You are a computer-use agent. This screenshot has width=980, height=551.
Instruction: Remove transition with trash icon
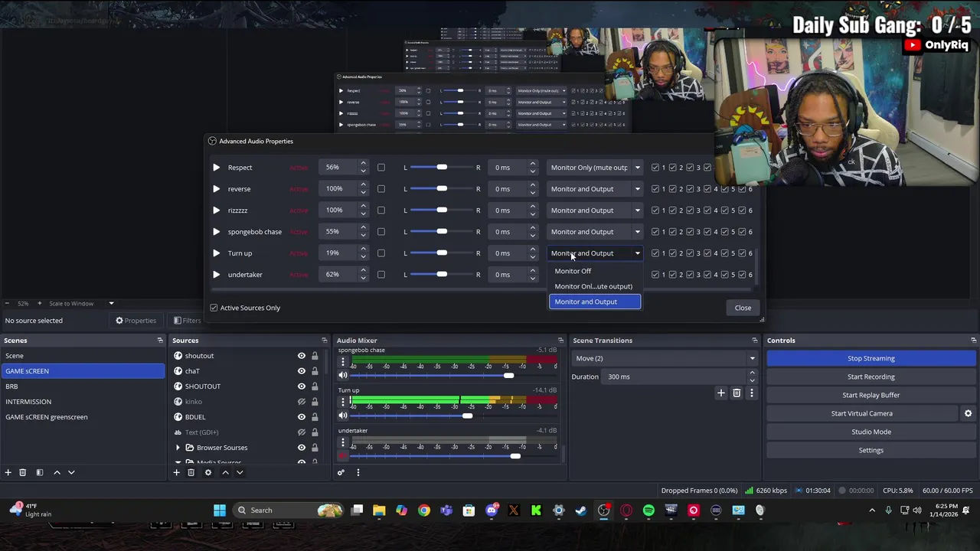pos(737,393)
